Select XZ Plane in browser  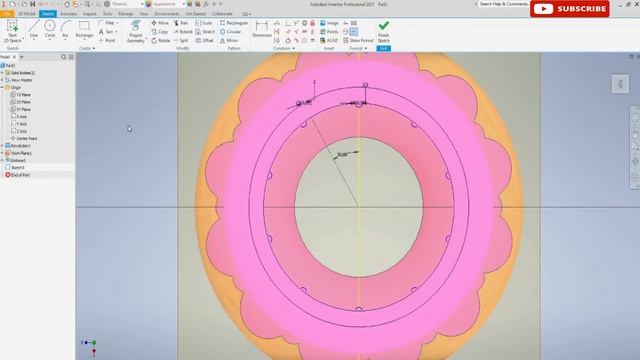pyautogui.click(x=20, y=102)
